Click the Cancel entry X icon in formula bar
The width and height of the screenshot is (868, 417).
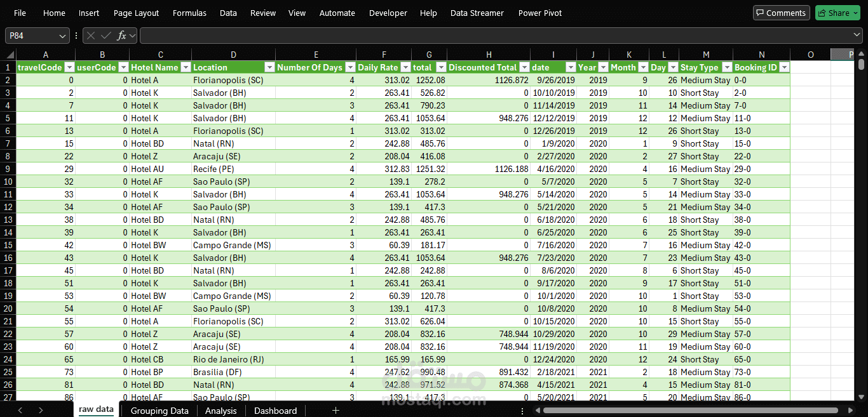(92, 36)
